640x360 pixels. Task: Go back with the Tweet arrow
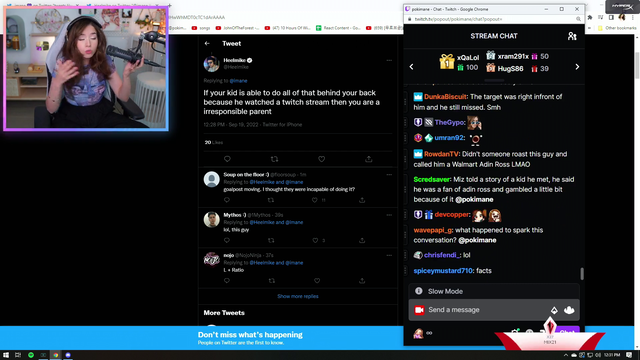click(x=207, y=43)
